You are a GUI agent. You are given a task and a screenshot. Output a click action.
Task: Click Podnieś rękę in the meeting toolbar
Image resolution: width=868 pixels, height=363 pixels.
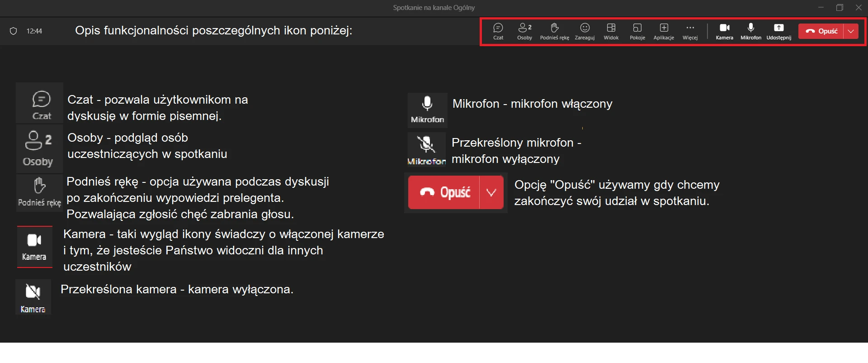pos(554,31)
